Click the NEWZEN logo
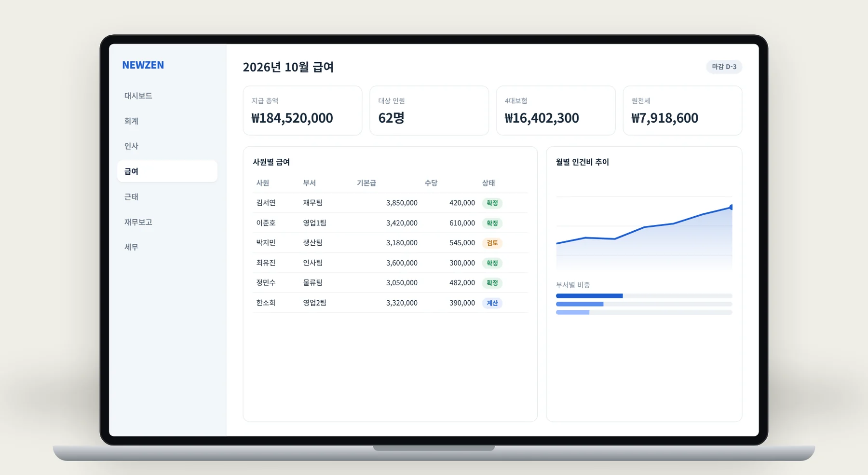 (143, 65)
